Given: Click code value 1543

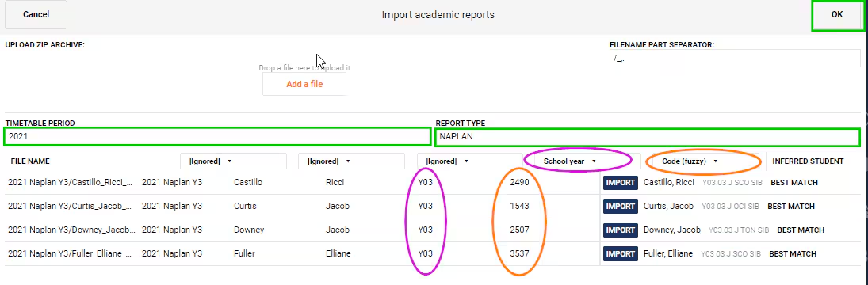Looking at the screenshot, I should 519,207.
